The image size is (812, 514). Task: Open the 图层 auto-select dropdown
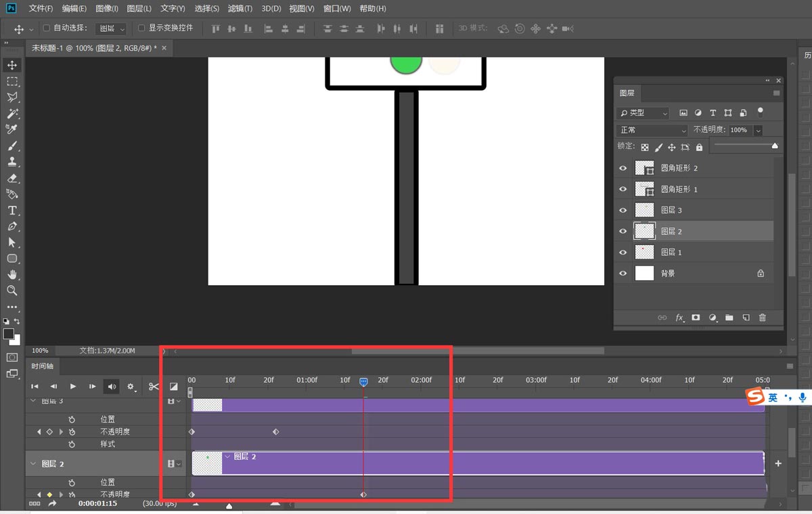click(111, 28)
